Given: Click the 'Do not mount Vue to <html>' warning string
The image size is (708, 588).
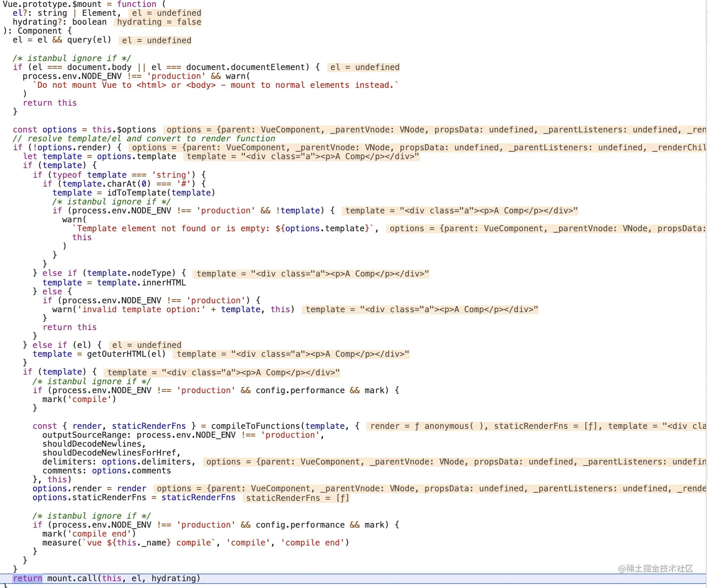Looking at the screenshot, I should pyautogui.click(x=215, y=85).
